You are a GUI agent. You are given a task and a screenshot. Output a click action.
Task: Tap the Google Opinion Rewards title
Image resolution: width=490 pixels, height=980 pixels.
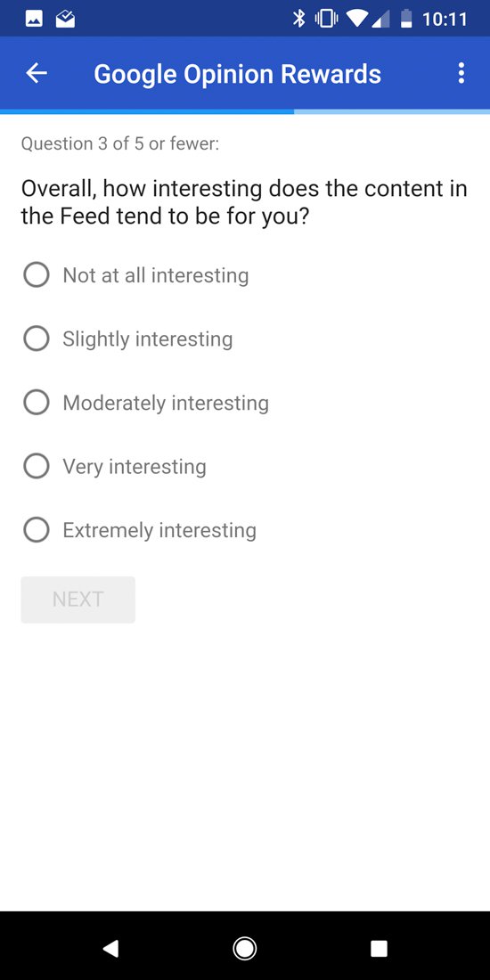click(x=238, y=74)
